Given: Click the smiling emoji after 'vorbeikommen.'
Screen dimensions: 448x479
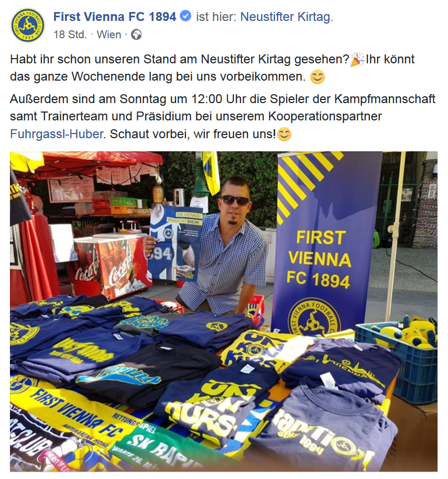Looking at the screenshot, I should coord(317,77).
